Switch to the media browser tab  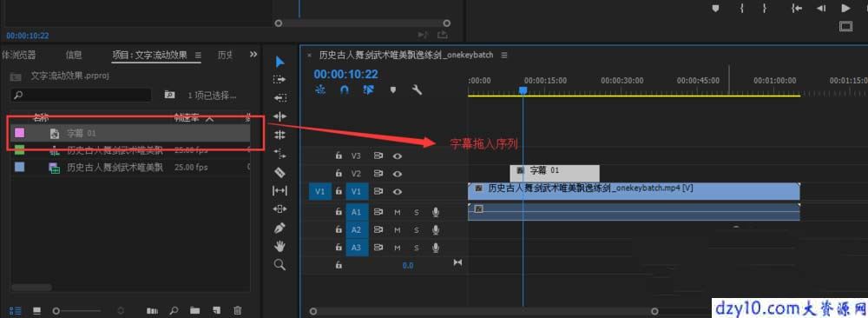point(18,55)
